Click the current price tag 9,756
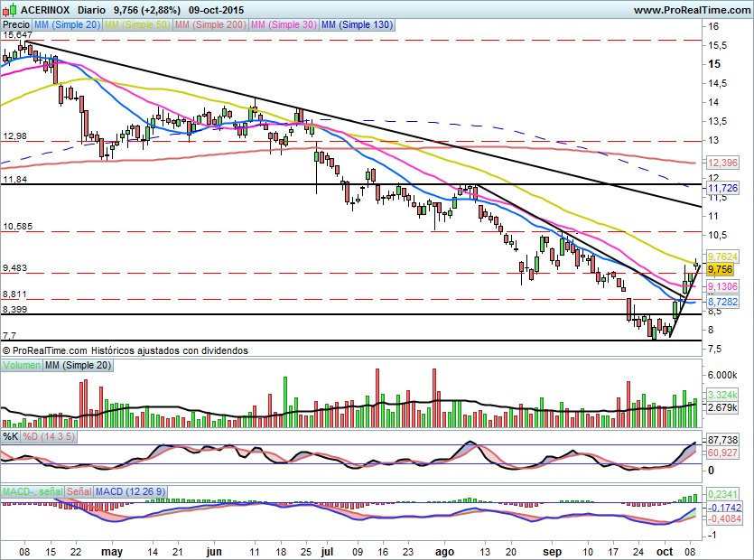754x560 pixels. [x=720, y=269]
